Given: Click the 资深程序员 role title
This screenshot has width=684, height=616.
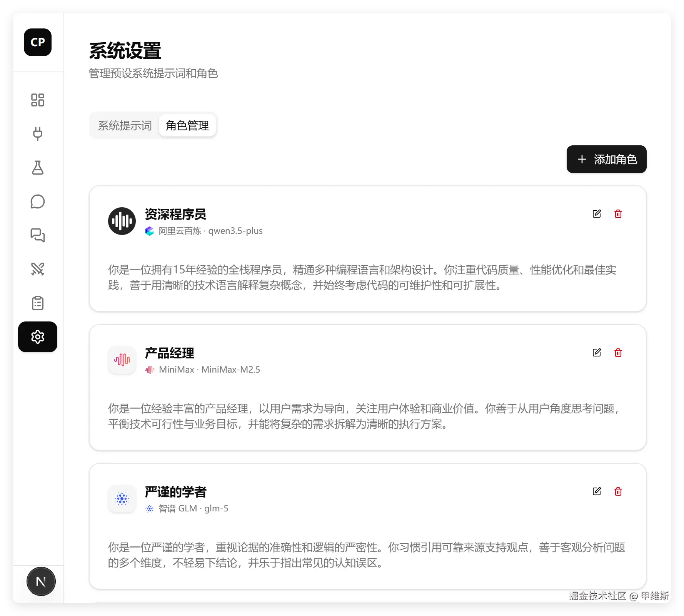Looking at the screenshot, I should (x=175, y=214).
